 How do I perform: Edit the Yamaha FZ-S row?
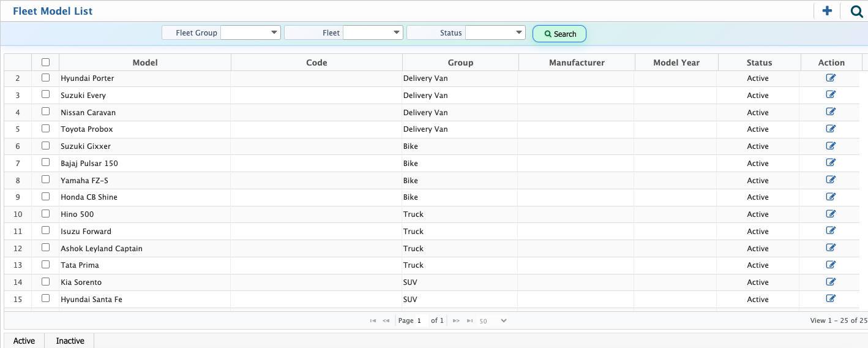click(831, 180)
